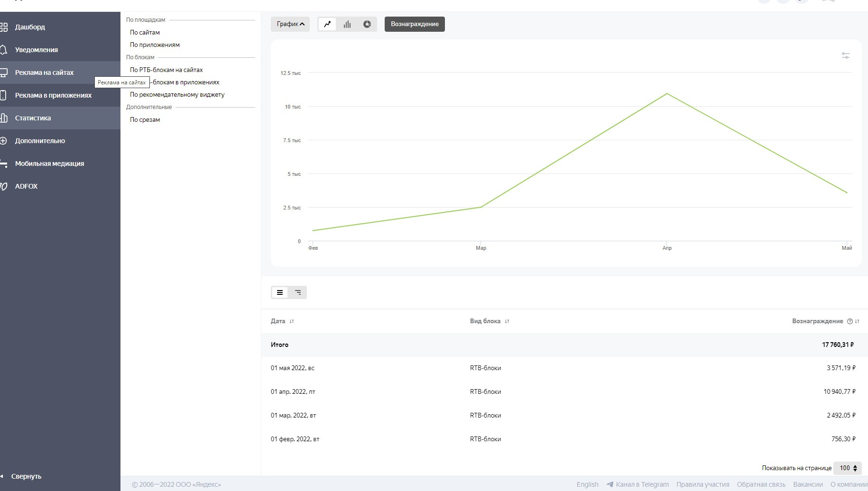Click the 01 мар. 2022 row date
The width and height of the screenshot is (868, 491).
click(293, 415)
